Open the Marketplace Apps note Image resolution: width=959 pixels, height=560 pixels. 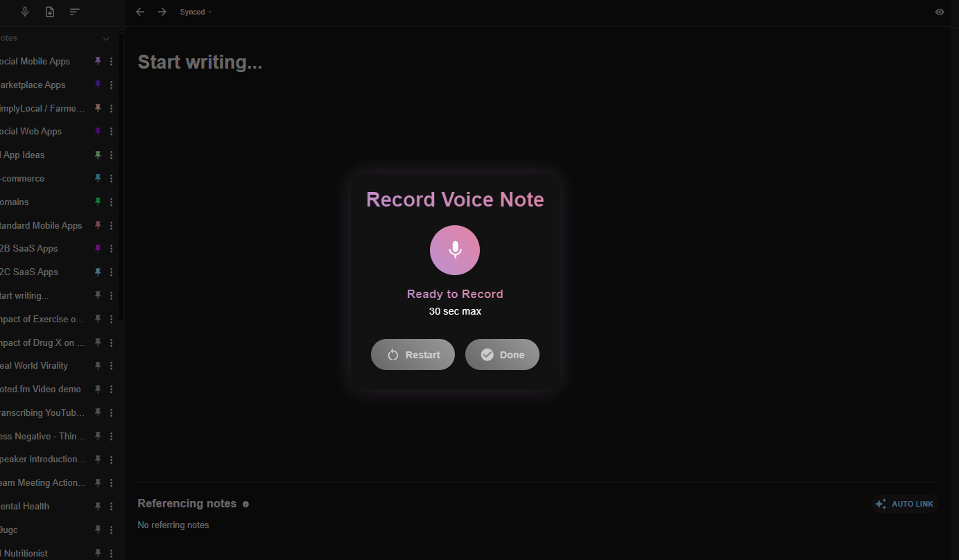click(33, 85)
